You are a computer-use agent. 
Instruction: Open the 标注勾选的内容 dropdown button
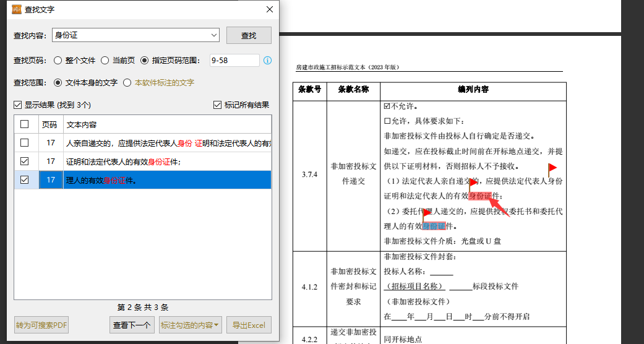coord(191,325)
